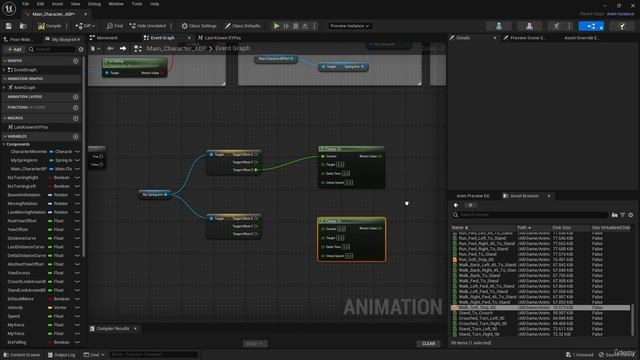Toggle visibility eye for YawExcess variable
This screenshot has width=640, height=360.
(77, 273)
